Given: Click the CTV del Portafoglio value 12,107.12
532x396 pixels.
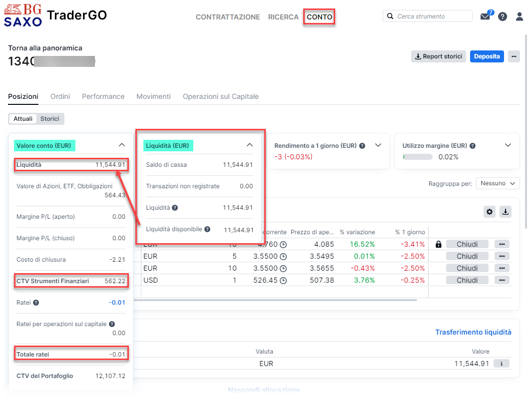Looking at the screenshot, I should point(110,376).
